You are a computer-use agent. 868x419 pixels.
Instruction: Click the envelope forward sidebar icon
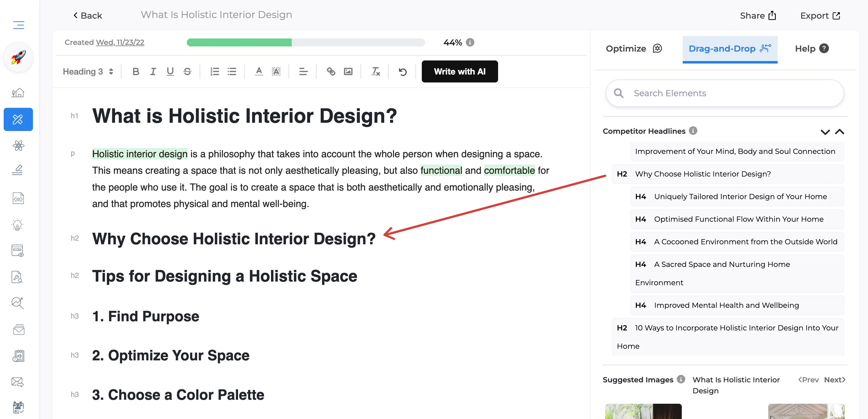click(x=17, y=382)
